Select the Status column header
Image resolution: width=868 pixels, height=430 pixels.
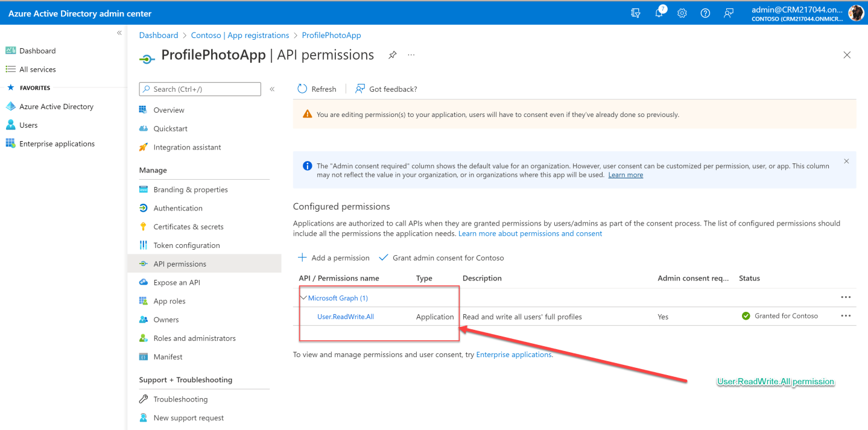point(749,279)
